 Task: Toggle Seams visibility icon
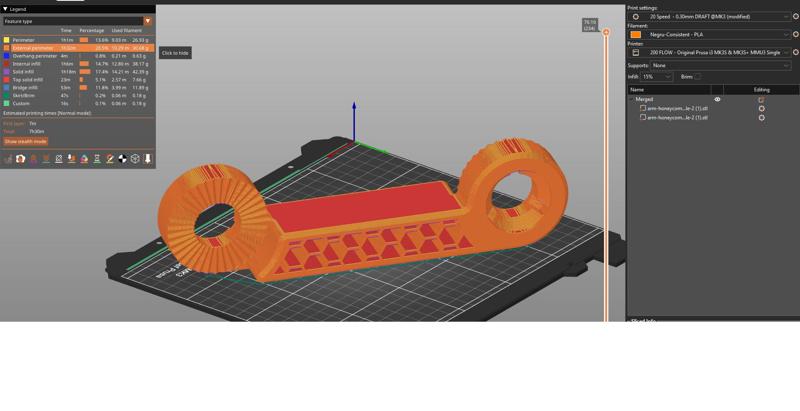click(x=59, y=159)
